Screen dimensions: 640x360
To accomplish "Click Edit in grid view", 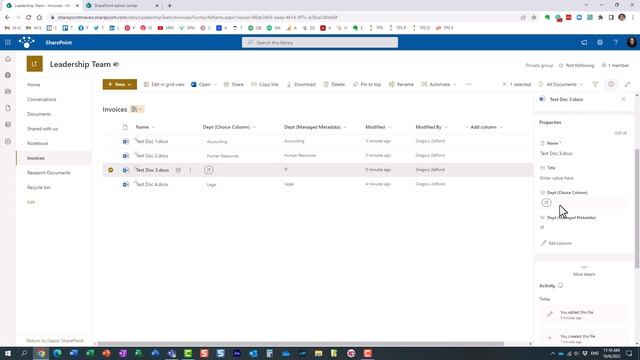I will 164,84.
